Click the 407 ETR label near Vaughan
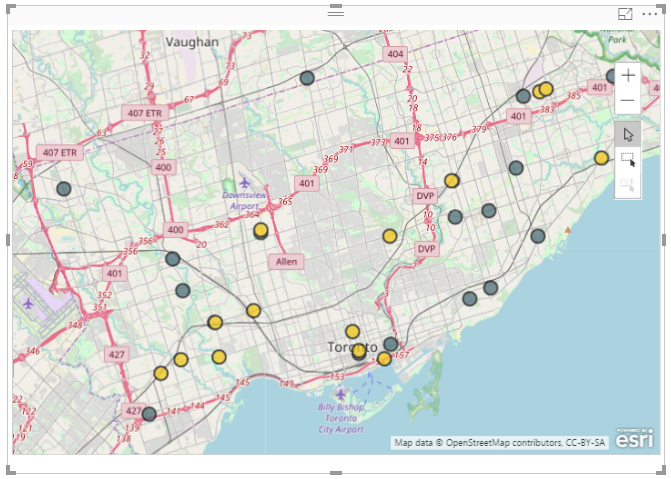Image resolution: width=671 pixels, height=479 pixels. [145, 113]
